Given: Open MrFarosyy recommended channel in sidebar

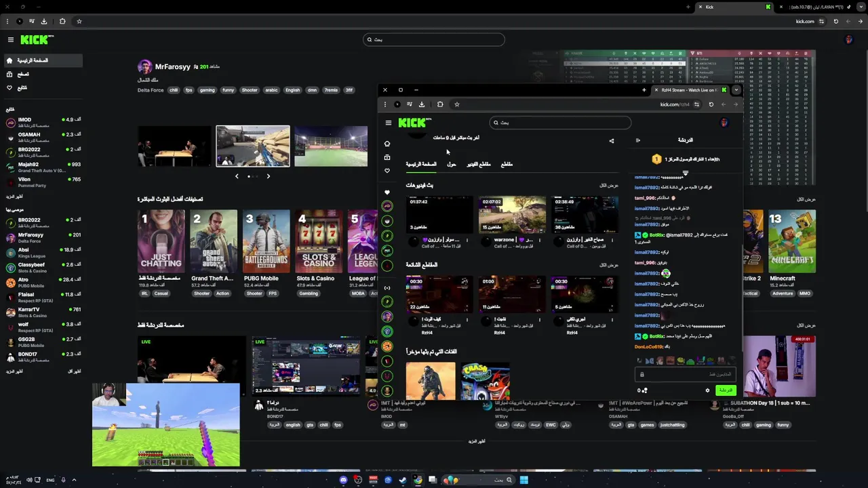Looking at the screenshot, I should [x=43, y=238].
